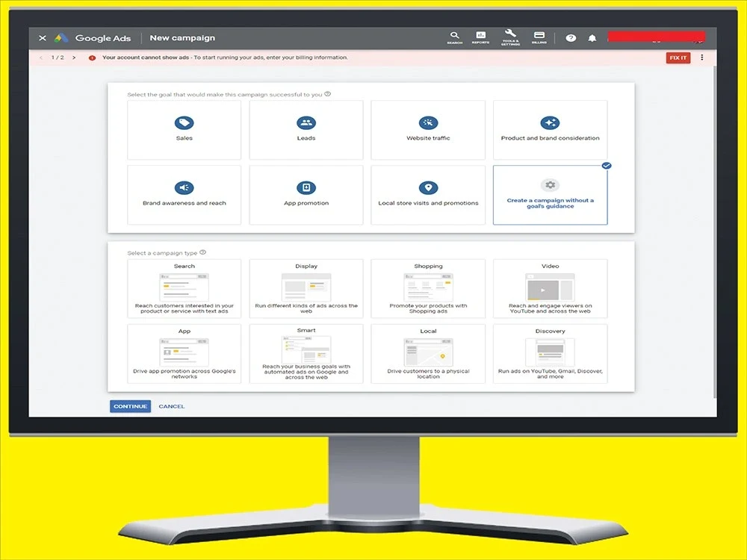Image resolution: width=747 pixels, height=560 pixels.
Task: Select Brand awareness and reach megaphone icon
Action: (x=184, y=187)
